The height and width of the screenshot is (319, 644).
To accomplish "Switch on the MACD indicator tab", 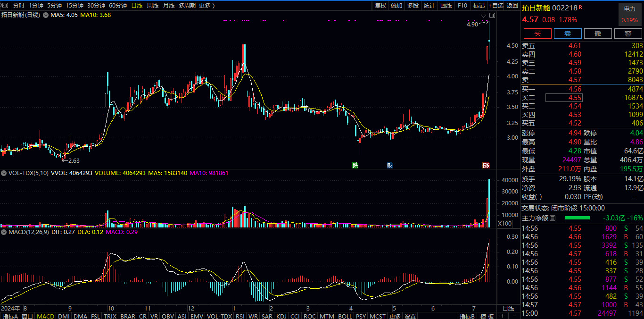I will point(45,316).
